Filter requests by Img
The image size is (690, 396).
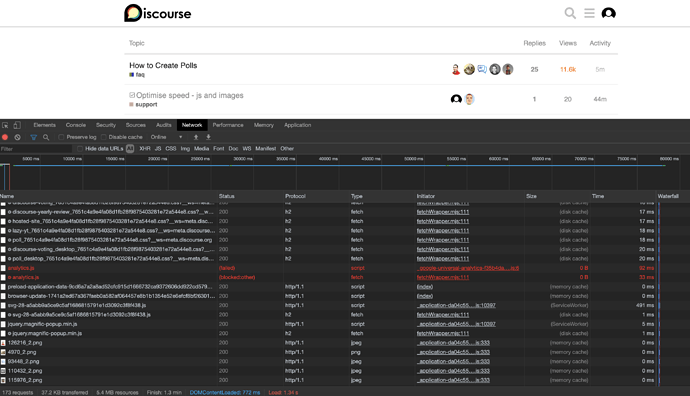[x=185, y=149]
